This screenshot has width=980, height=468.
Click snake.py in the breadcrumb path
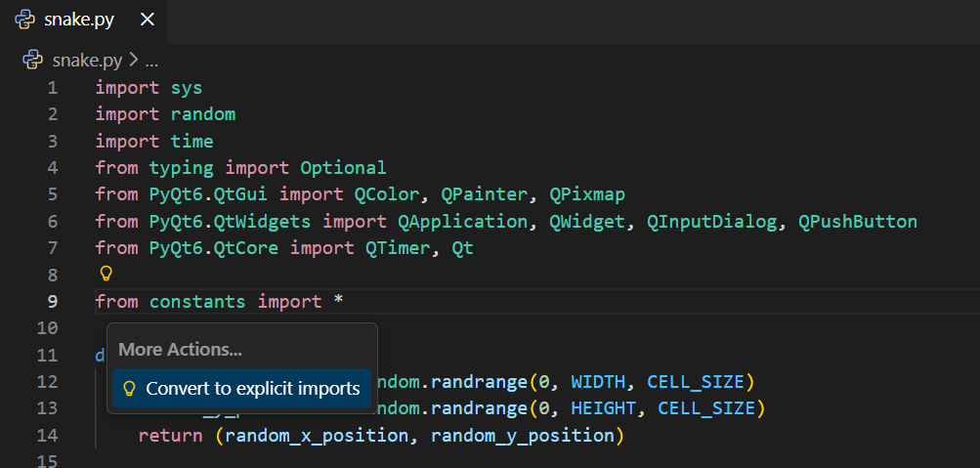click(x=87, y=60)
